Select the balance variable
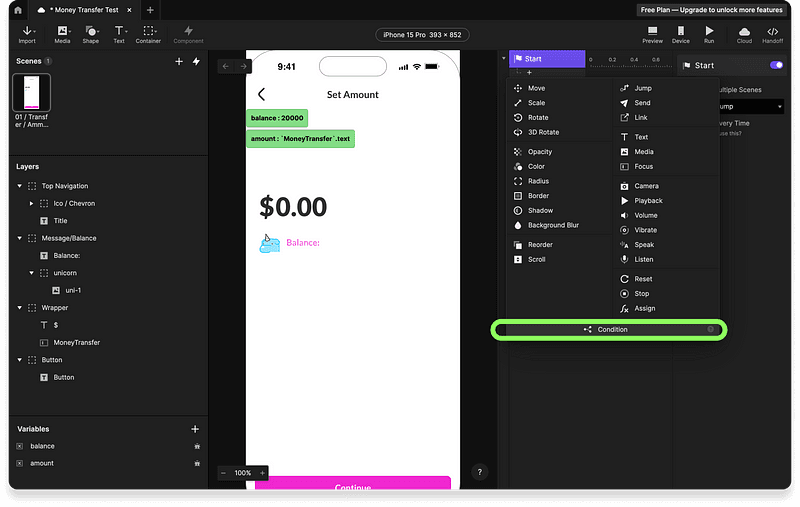The height and width of the screenshot is (507, 800). click(42, 446)
